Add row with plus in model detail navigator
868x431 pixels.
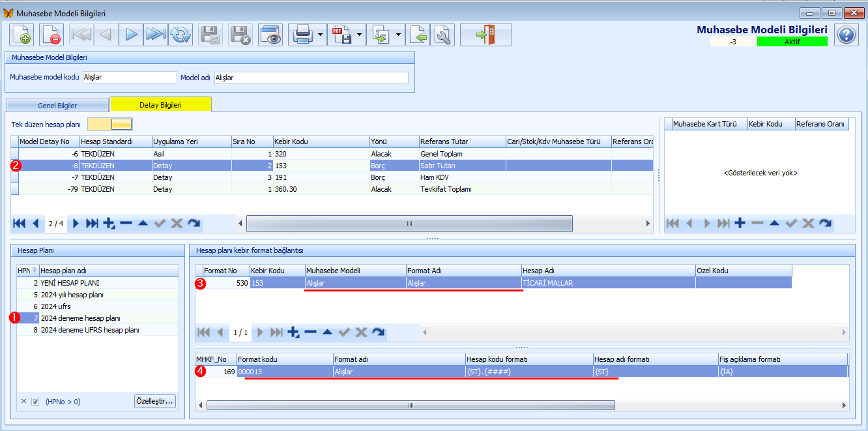[x=109, y=224]
